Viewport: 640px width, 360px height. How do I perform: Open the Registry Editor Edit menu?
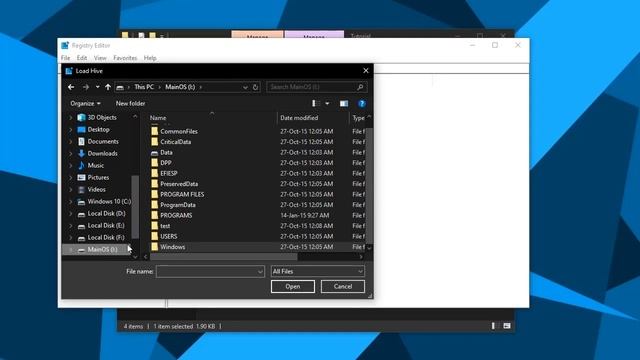pyautogui.click(x=82, y=58)
